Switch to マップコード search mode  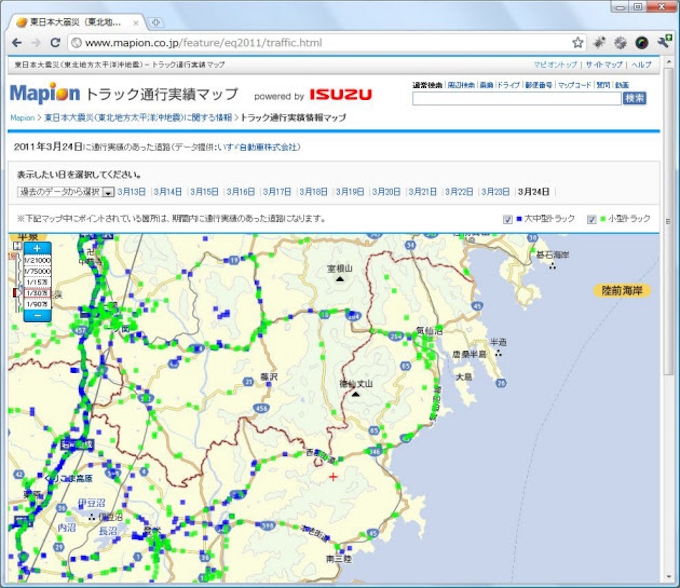pyautogui.click(x=574, y=85)
